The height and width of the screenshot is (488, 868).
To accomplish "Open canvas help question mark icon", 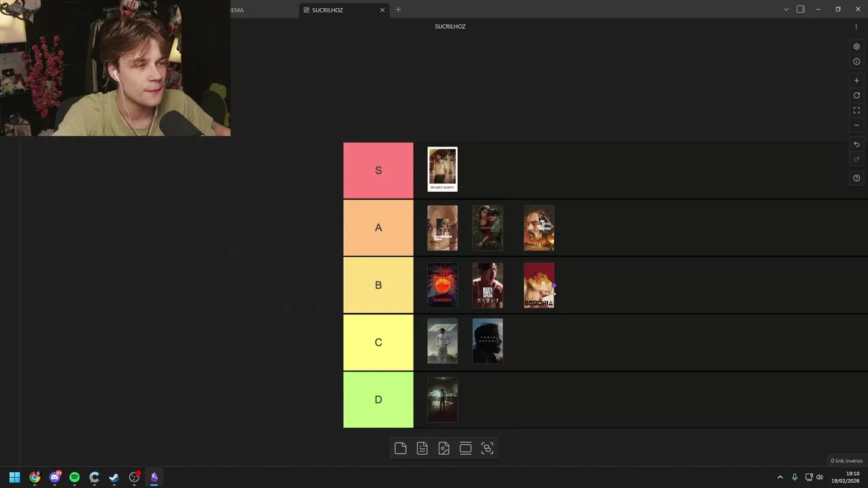I will click(856, 178).
